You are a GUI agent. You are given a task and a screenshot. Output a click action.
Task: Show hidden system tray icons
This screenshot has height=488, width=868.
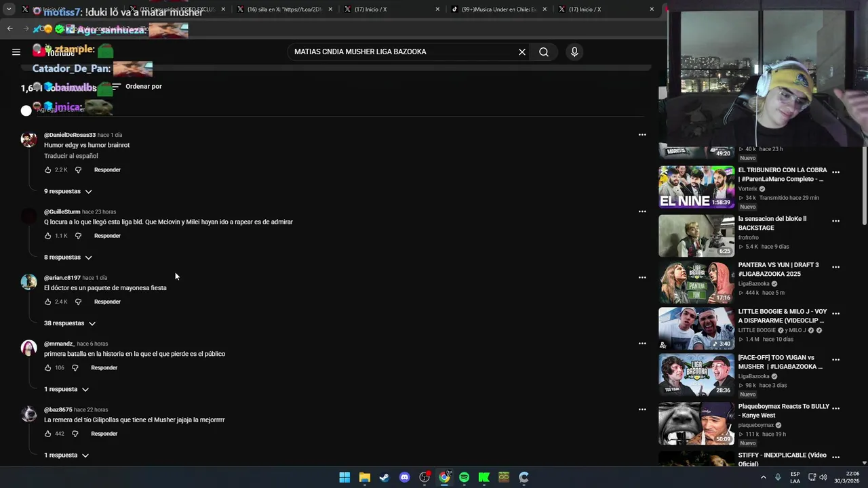764,477
